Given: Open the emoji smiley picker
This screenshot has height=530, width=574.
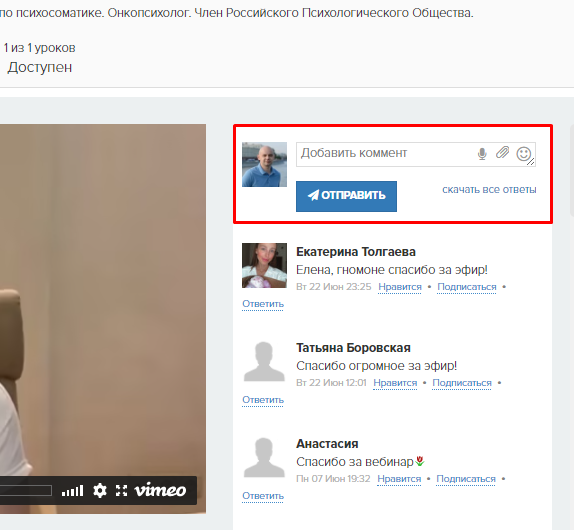Looking at the screenshot, I should [x=523, y=154].
